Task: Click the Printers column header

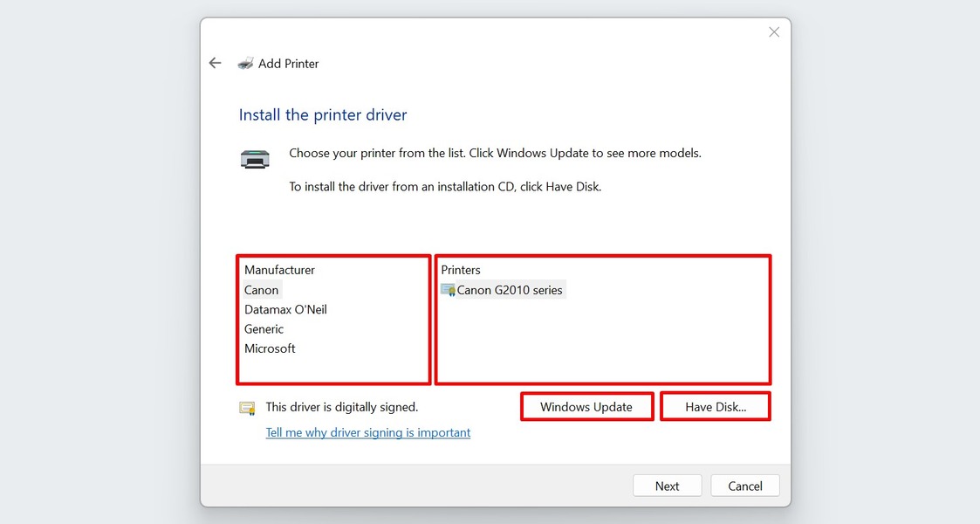Action: [x=460, y=270]
